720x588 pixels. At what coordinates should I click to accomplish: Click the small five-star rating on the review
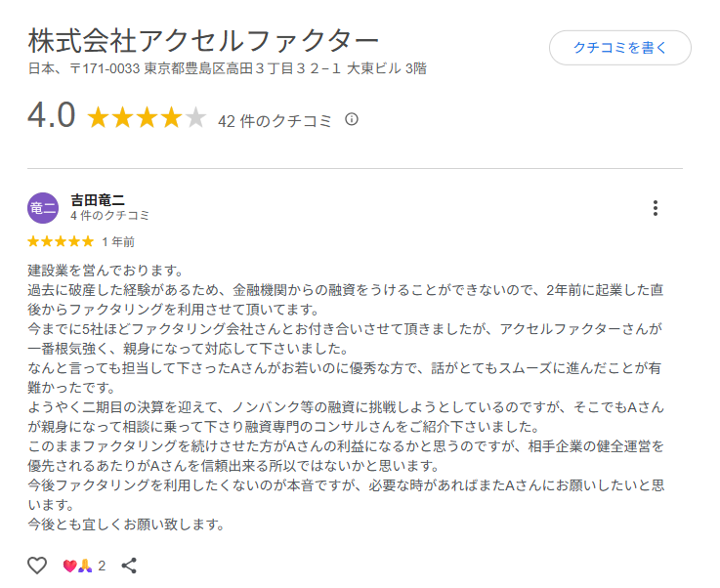click(61, 241)
